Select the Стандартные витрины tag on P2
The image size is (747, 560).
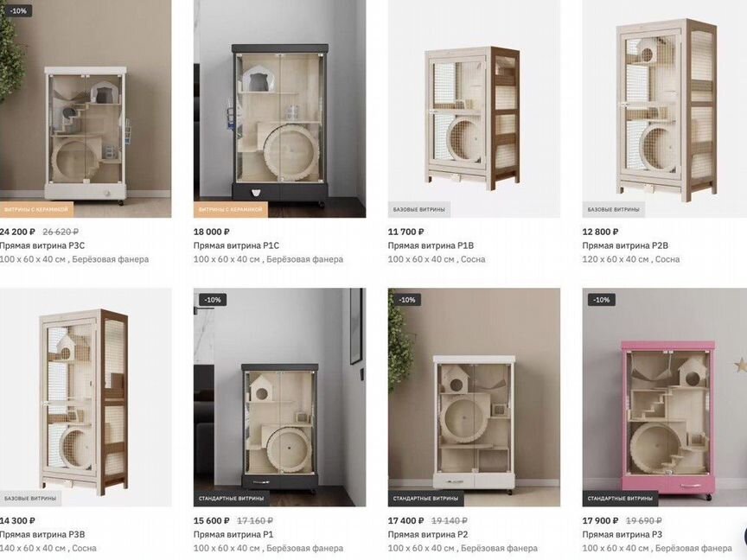click(x=425, y=499)
